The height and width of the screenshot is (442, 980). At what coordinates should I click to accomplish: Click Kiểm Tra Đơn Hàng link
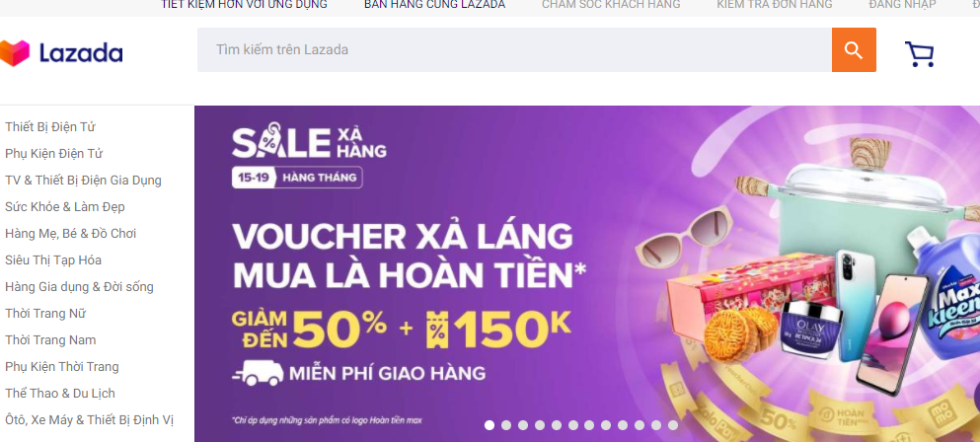point(775,5)
